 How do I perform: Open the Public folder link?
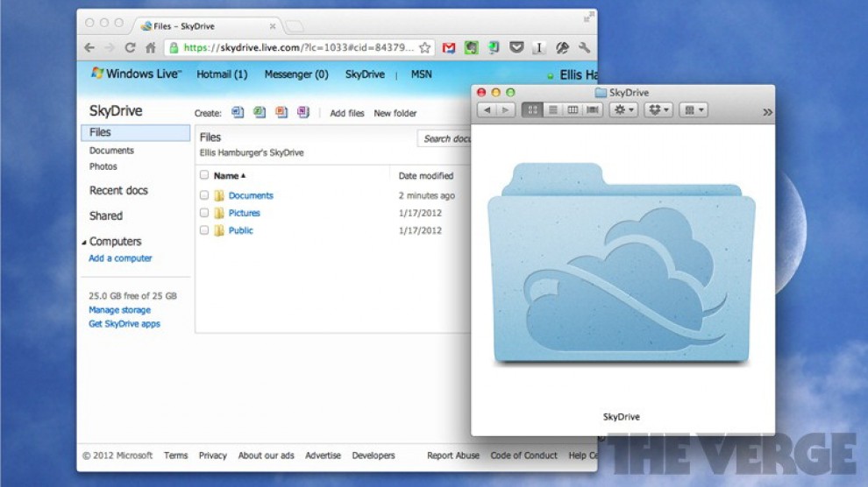point(241,230)
